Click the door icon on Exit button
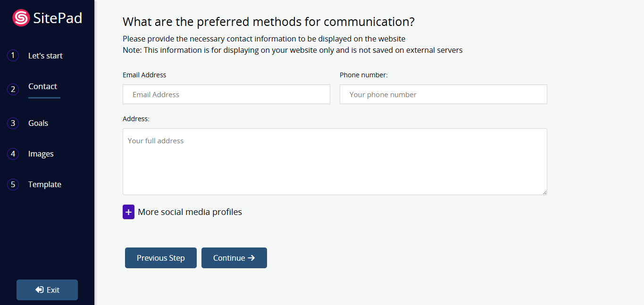 [40, 290]
